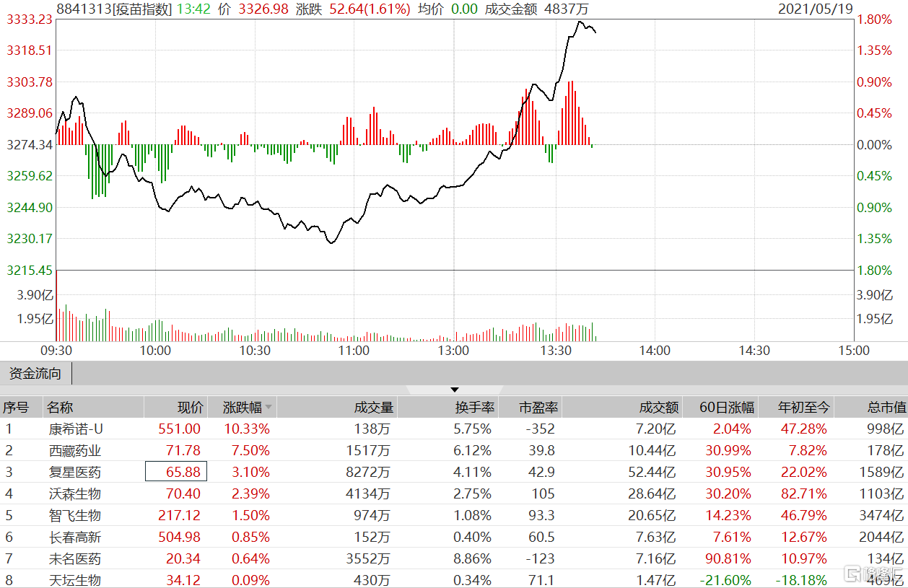The width and height of the screenshot is (908, 588).
Task: Click the 年初至今 column header
Action: click(x=804, y=408)
